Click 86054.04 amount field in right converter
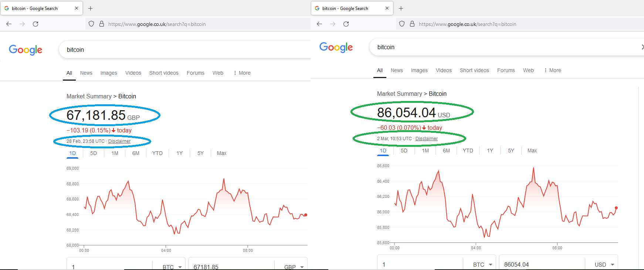This screenshot has height=270, width=644. point(542,264)
